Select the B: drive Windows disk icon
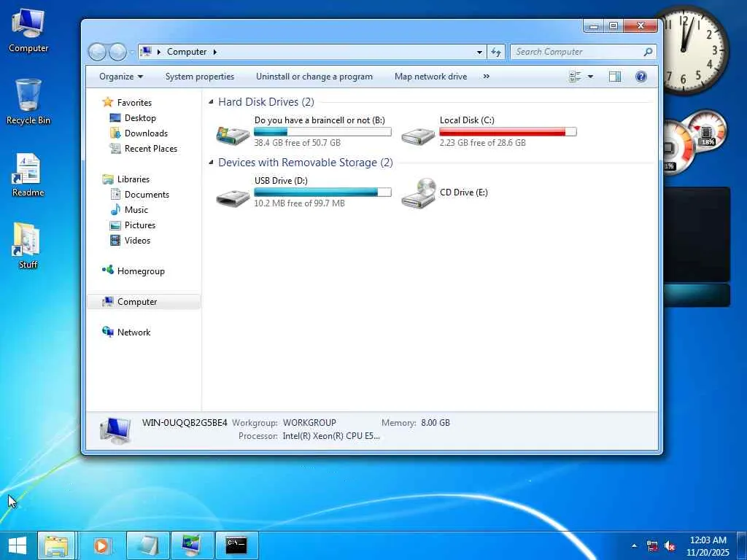747x560 pixels. click(x=233, y=135)
